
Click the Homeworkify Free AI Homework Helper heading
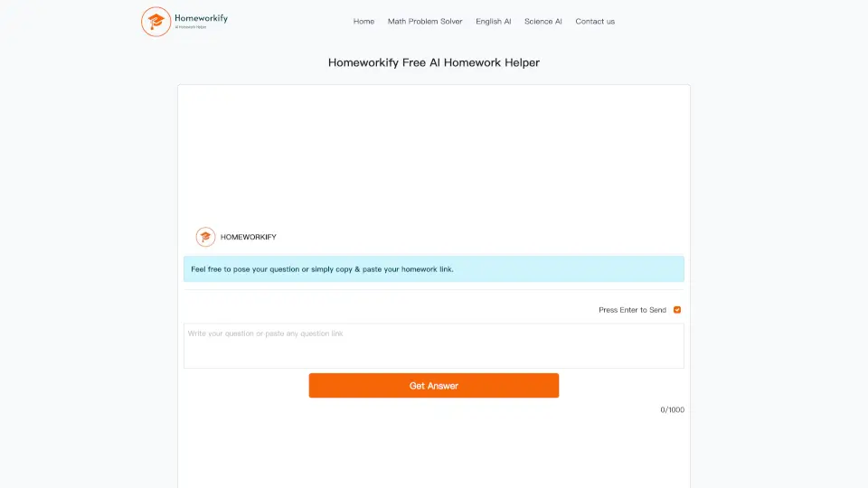tap(434, 63)
